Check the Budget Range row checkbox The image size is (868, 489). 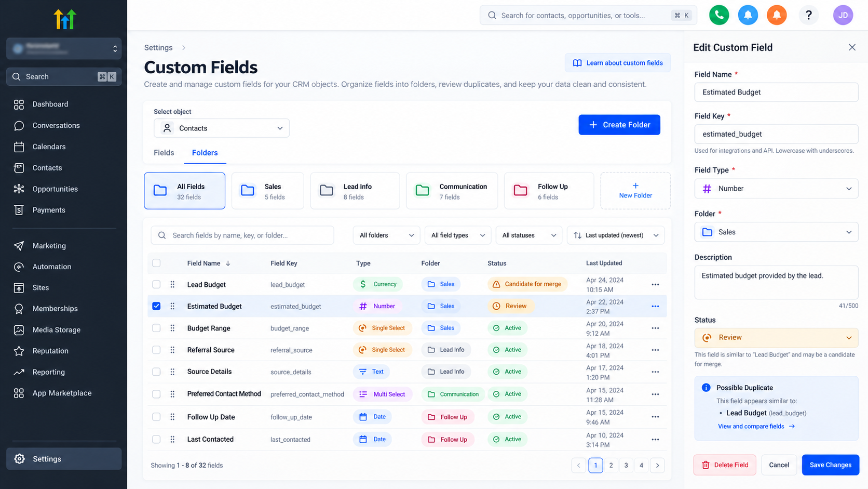156,328
